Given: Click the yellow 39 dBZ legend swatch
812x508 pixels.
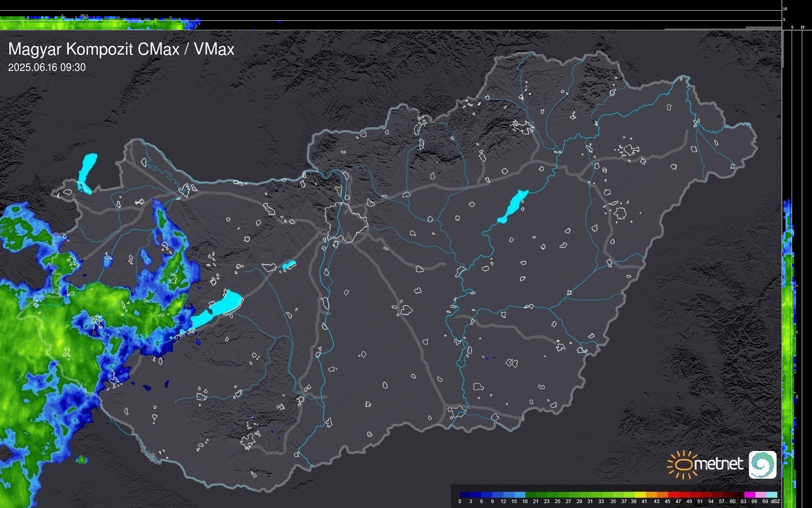Looking at the screenshot, I should click(640, 495).
